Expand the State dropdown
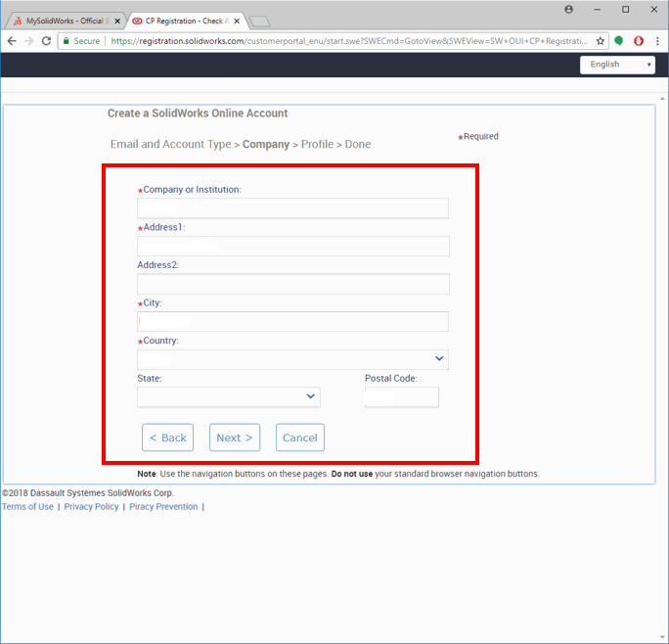The width and height of the screenshot is (669, 644). tap(228, 396)
